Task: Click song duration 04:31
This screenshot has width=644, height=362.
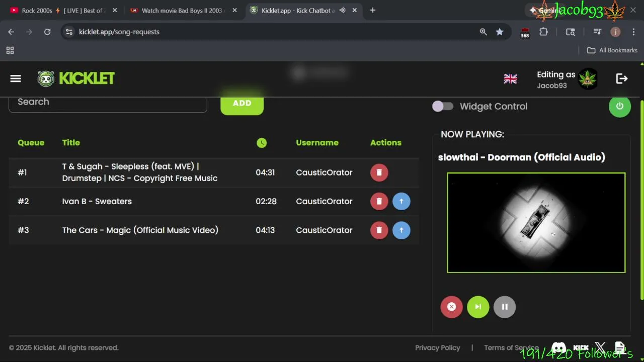Action: pyautogui.click(x=265, y=172)
